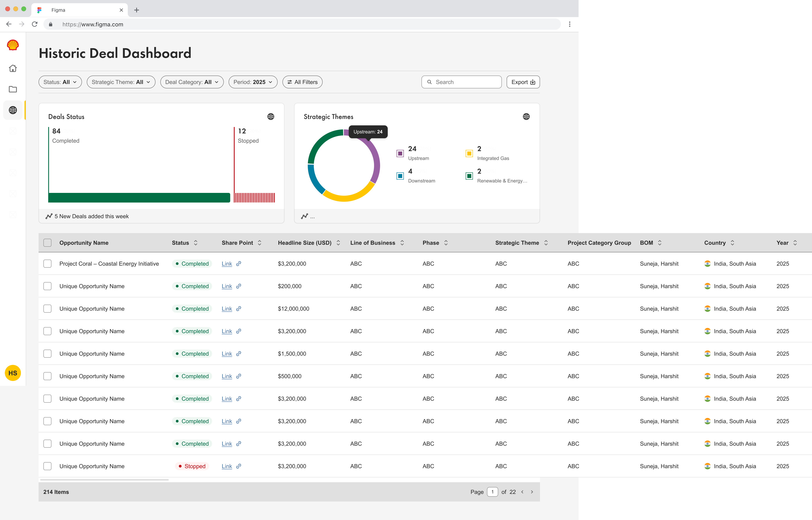
Task: Check the checkbox for the Stopped row
Action: (47, 466)
